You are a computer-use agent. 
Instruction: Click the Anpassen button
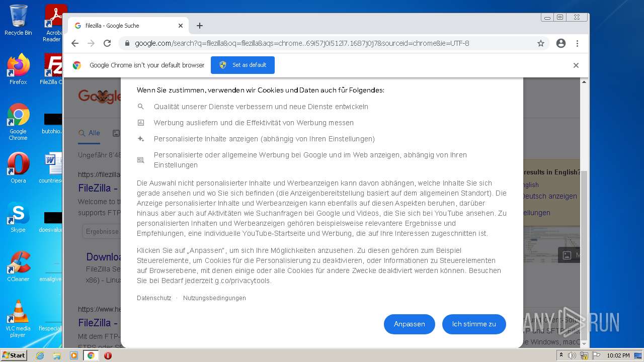pos(409,324)
